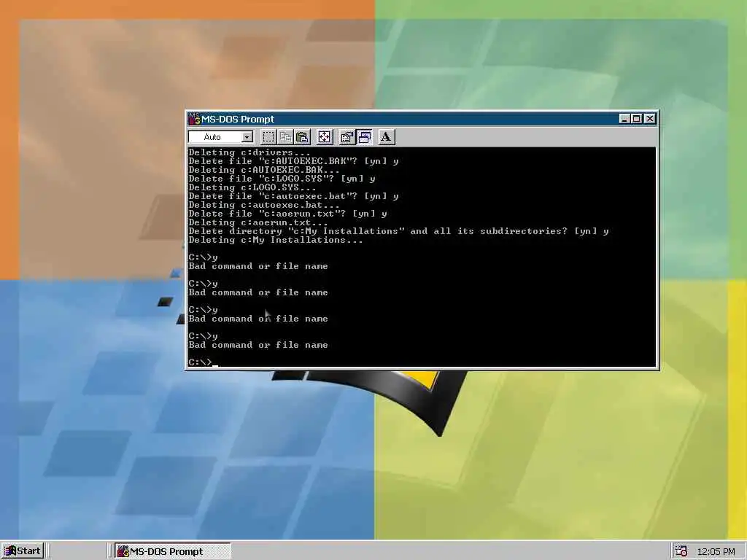Click the system tray scheduler icon
Screen dimensions: 747x560
tap(681, 551)
